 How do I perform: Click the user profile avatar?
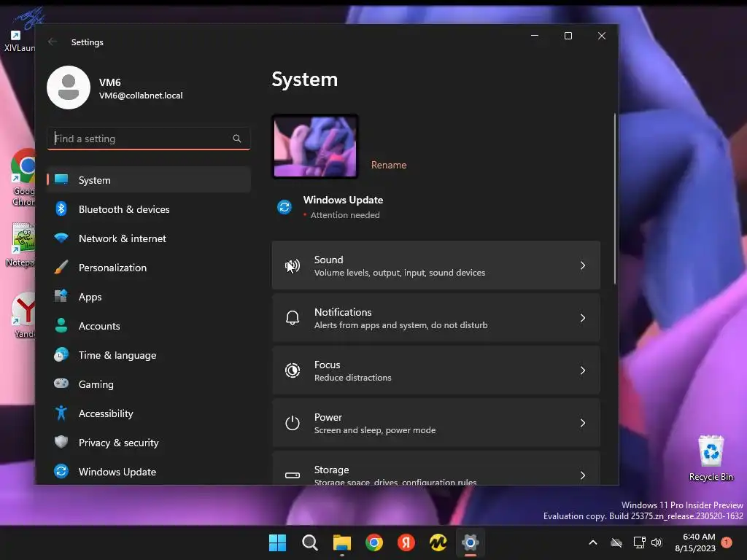tap(69, 87)
